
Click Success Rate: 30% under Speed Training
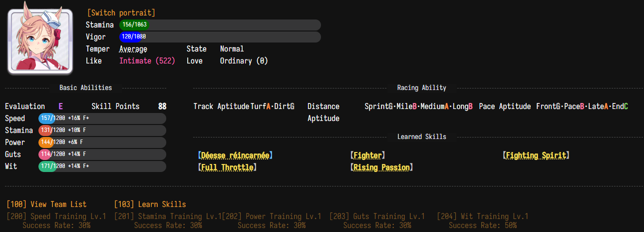pyautogui.click(x=56, y=225)
